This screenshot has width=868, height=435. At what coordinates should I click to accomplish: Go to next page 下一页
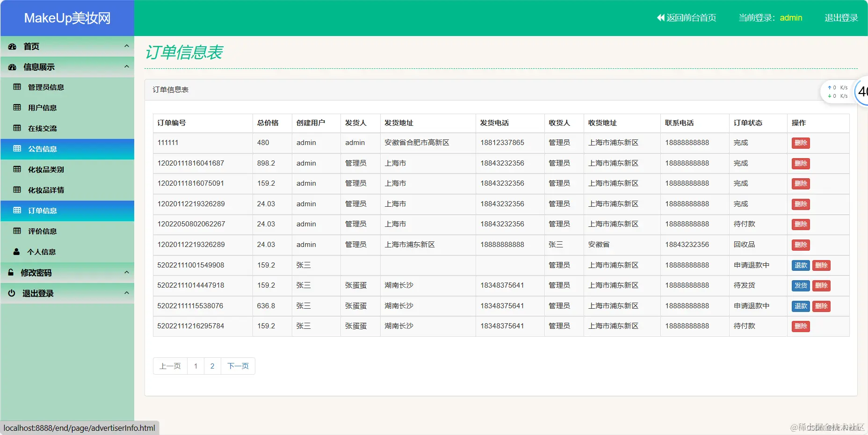click(238, 366)
